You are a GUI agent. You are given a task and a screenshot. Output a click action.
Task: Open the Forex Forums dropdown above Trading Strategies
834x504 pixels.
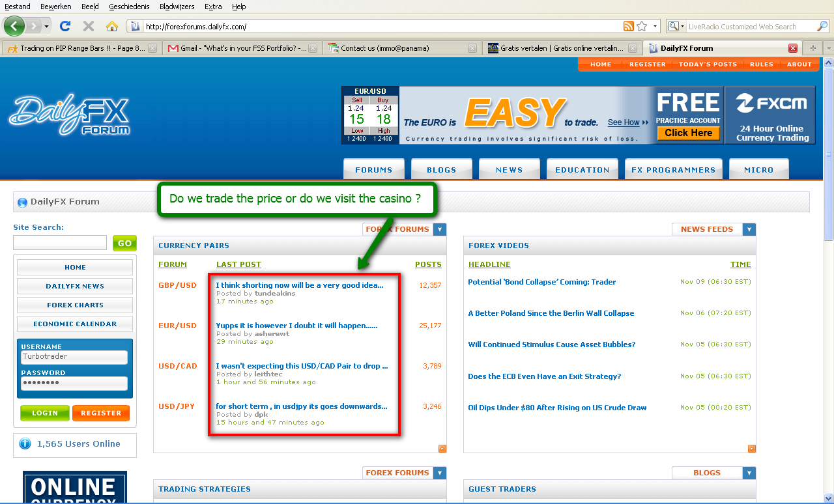(x=440, y=473)
